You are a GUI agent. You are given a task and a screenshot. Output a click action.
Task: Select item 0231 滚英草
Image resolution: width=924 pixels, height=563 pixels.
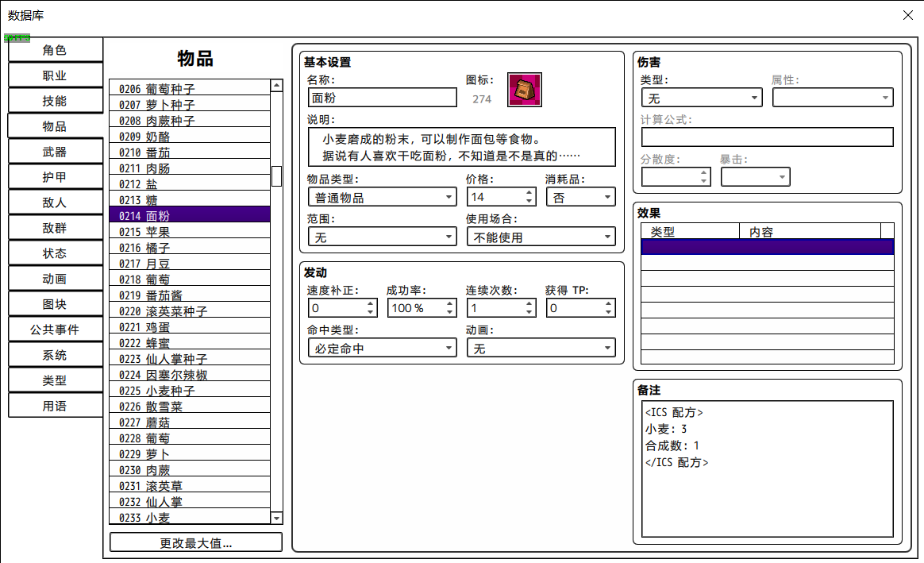(190, 486)
